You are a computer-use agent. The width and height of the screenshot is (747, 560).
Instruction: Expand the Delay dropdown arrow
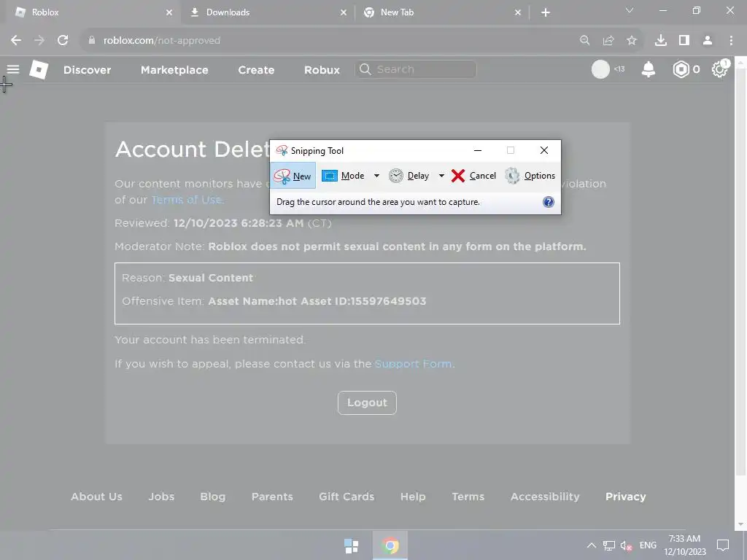click(441, 176)
